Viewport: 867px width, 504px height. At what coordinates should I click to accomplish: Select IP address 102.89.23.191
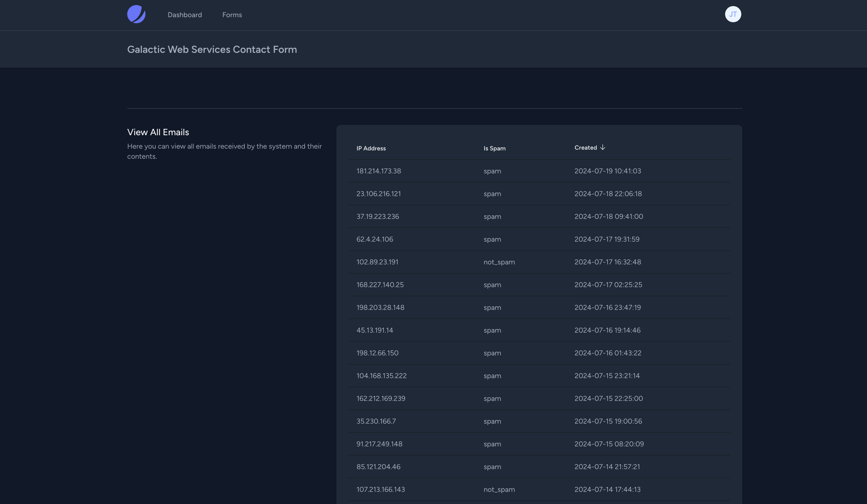377,262
